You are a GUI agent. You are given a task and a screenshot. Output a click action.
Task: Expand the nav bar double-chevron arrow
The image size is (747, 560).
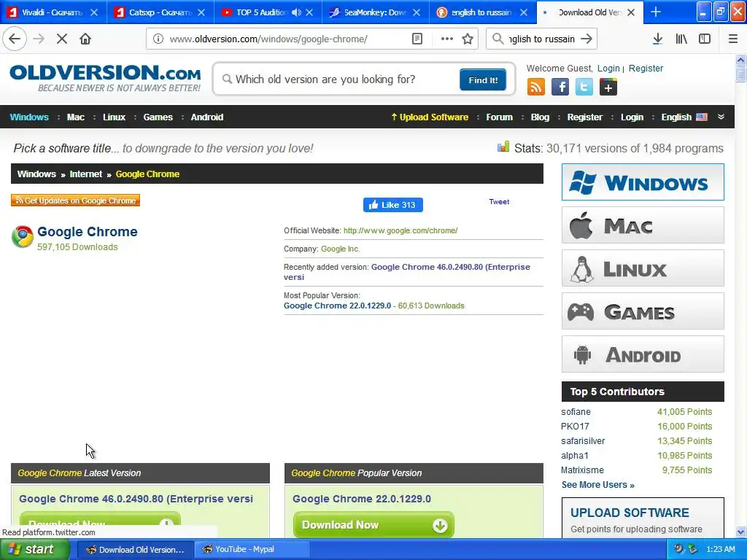tap(721, 117)
